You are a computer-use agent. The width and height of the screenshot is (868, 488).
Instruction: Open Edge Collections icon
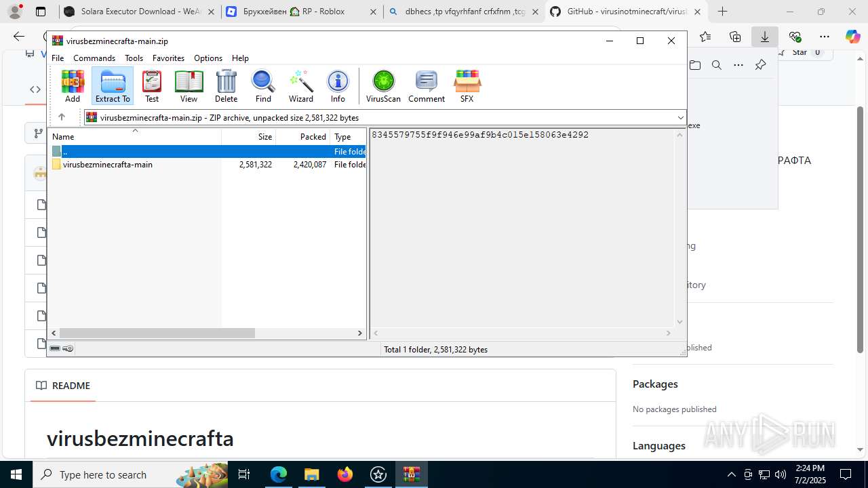735,37
